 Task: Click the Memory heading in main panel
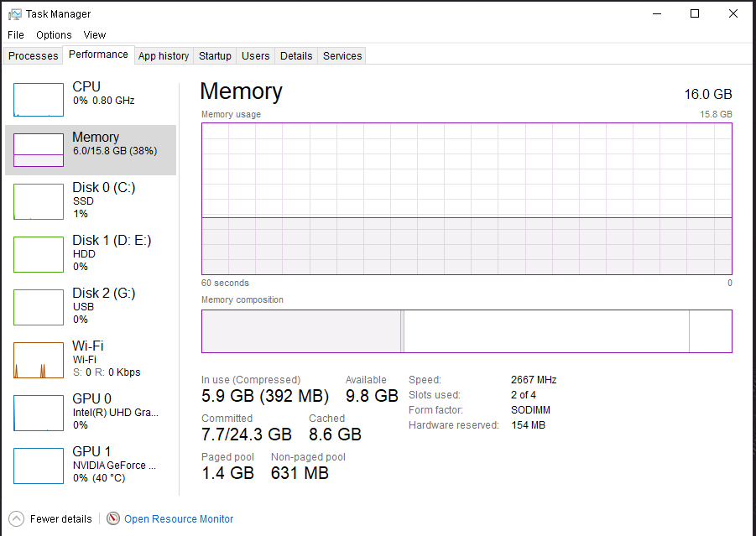(x=241, y=91)
